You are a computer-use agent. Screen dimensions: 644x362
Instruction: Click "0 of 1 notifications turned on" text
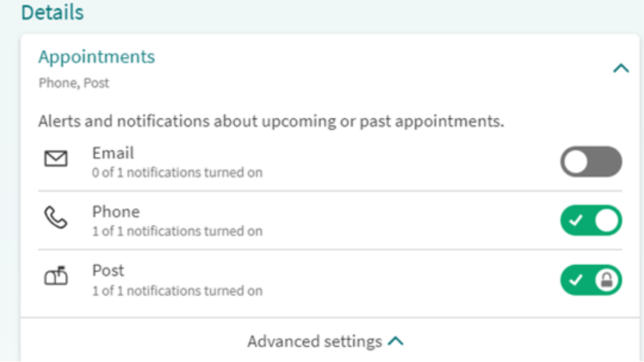coord(177,172)
